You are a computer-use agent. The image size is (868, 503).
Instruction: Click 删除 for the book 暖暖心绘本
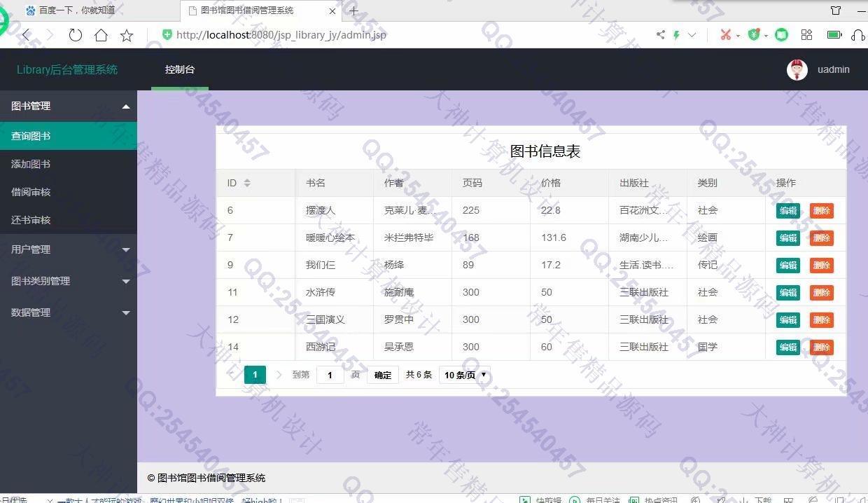tap(822, 238)
